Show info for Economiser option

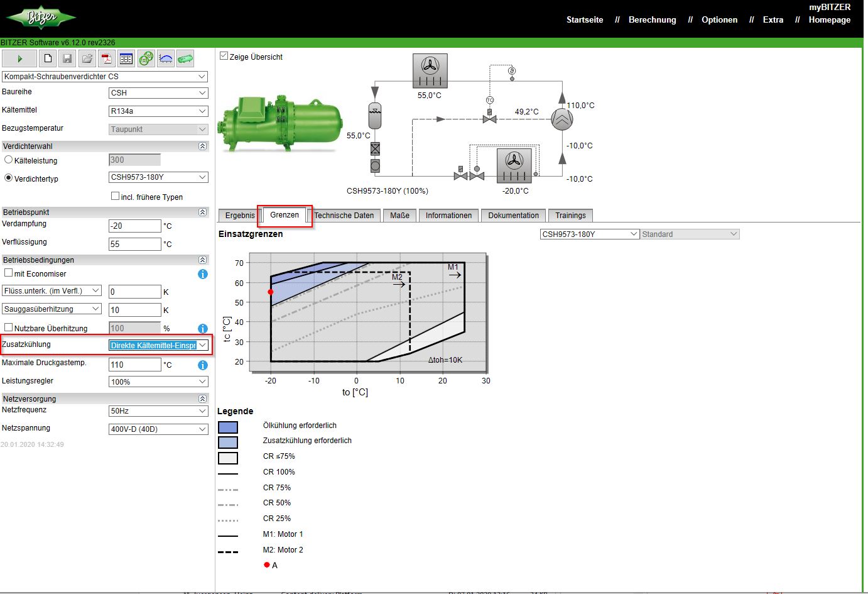203,274
